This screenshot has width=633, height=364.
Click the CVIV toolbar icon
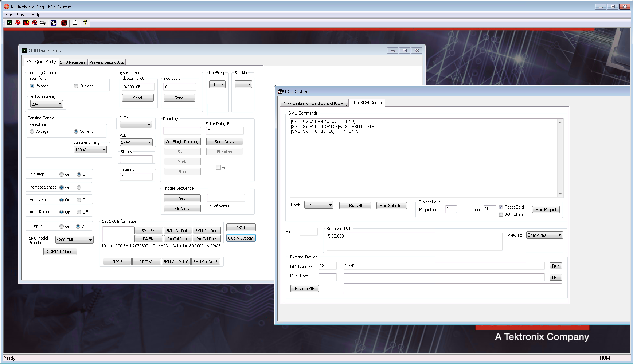click(x=54, y=23)
